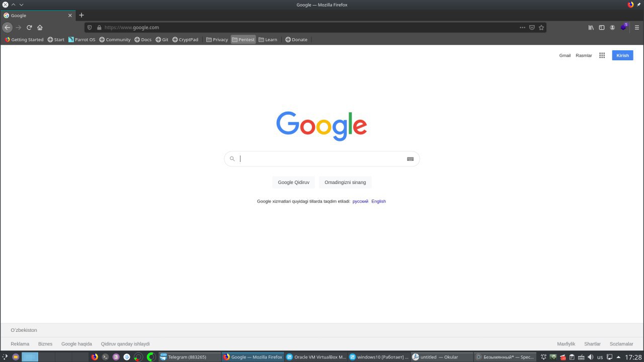Click the Google Qidiruv search button
The width and height of the screenshot is (644, 362).
click(x=294, y=182)
